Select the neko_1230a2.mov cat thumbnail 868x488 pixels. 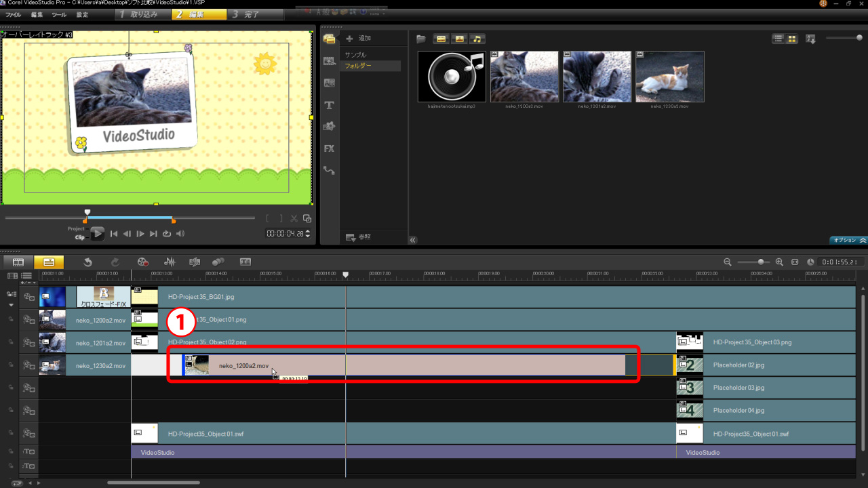coord(669,77)
